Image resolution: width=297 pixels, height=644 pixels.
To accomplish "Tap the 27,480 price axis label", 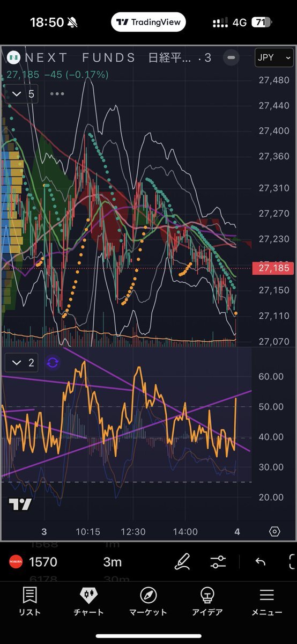I will tap(274, 80).
